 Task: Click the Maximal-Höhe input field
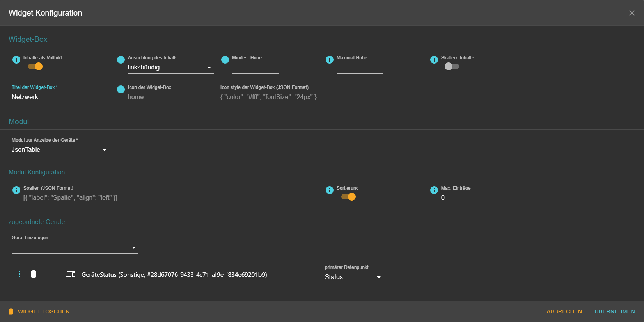click(x=360, y=68)
